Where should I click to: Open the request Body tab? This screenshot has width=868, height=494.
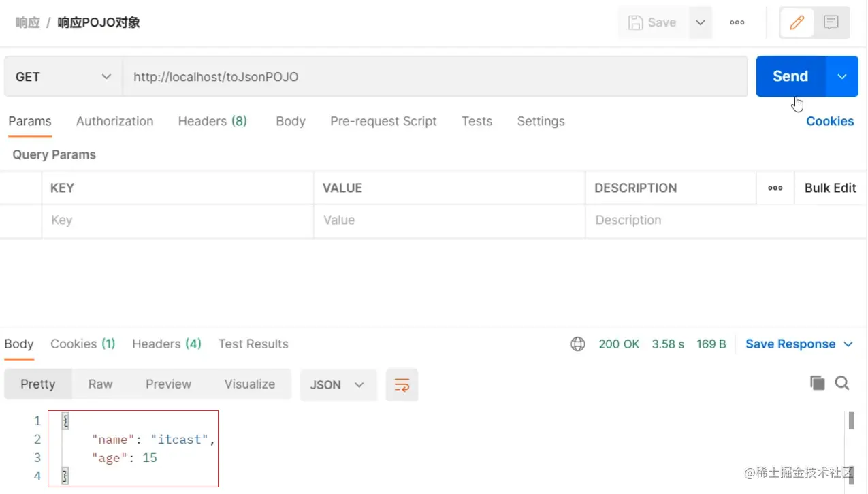(291, 121)
